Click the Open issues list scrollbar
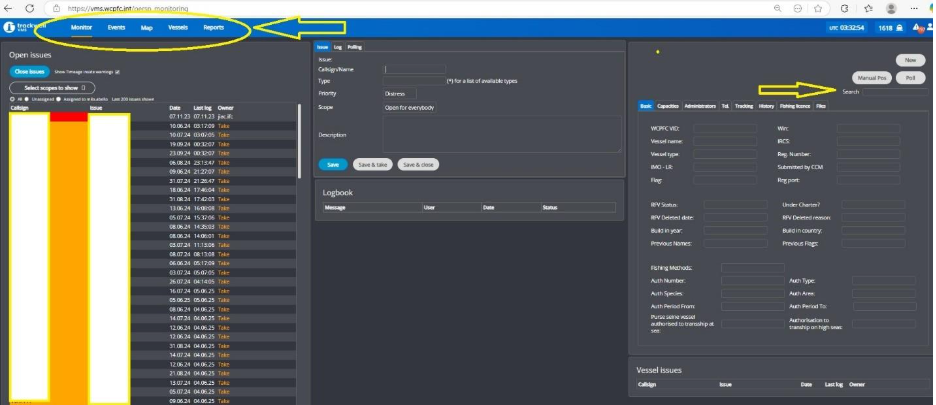This screenshot has height=405, width=936. point(299,142)
